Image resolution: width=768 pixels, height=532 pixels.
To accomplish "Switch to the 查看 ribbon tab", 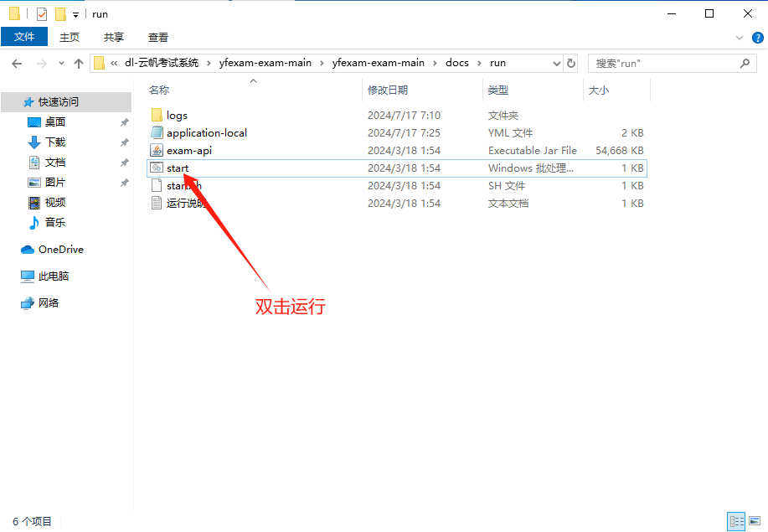I will tap(158, 37).
